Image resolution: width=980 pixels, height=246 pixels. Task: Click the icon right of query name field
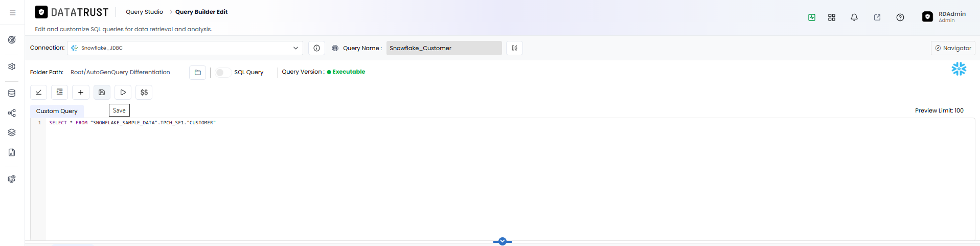click(x=515, y=48)
